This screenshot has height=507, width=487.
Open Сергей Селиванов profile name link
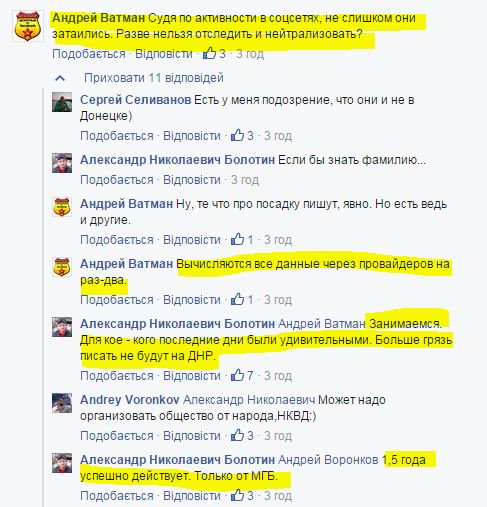(135, 99)
